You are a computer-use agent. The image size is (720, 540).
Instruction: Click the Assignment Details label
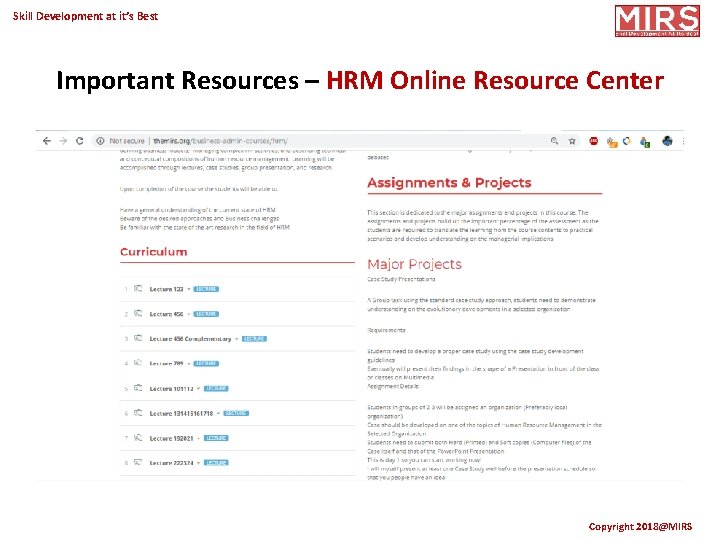[x=393, y=386]
